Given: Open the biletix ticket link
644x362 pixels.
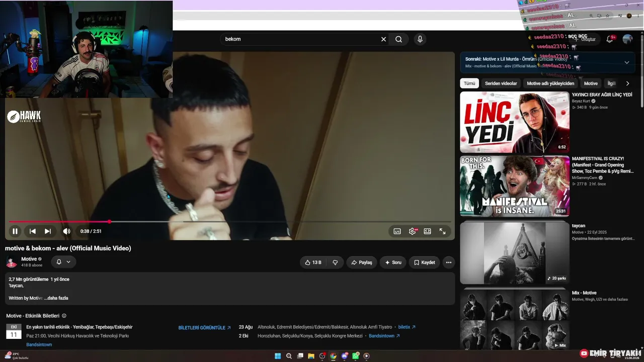Looking at the screenshot, I should pyautogui.click(x=407, y=327).
